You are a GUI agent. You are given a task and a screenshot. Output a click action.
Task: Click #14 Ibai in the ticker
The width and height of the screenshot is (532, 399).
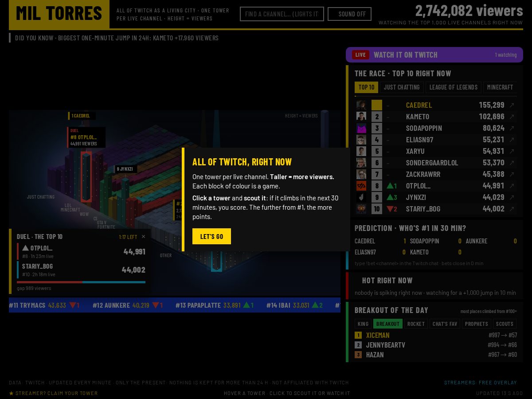click(x=295, y=305)
